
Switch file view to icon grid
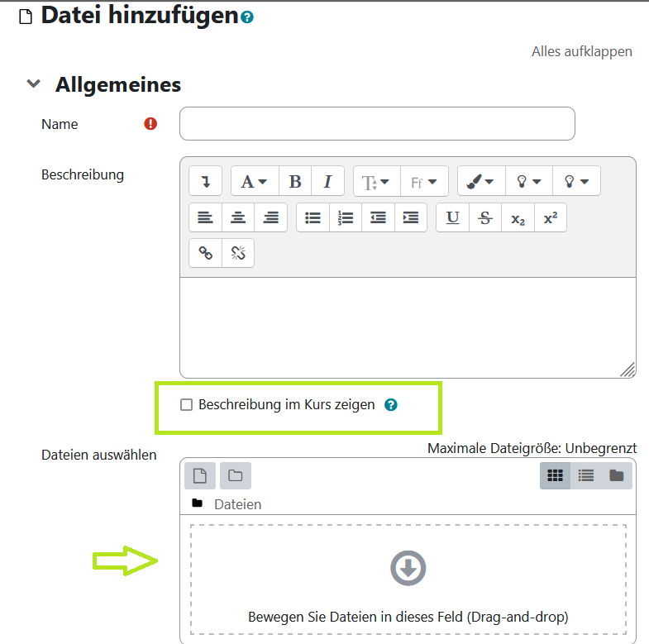tap(555, 475)
